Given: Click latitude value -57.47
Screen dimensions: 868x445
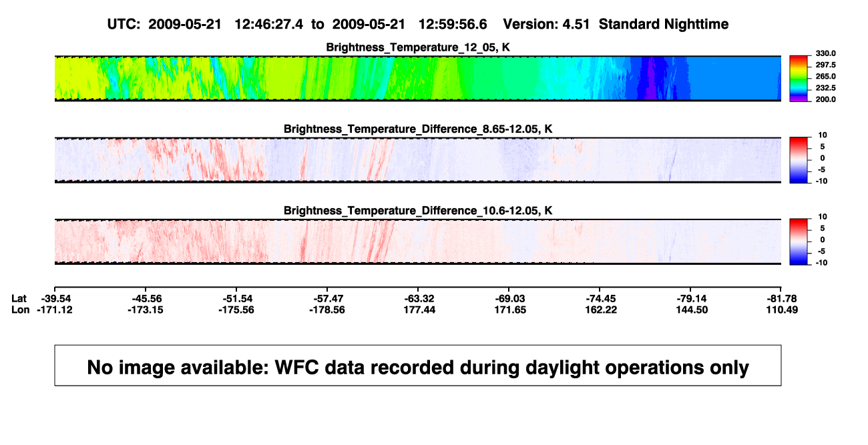Looking at the screenshot, I should coord(327,298).
